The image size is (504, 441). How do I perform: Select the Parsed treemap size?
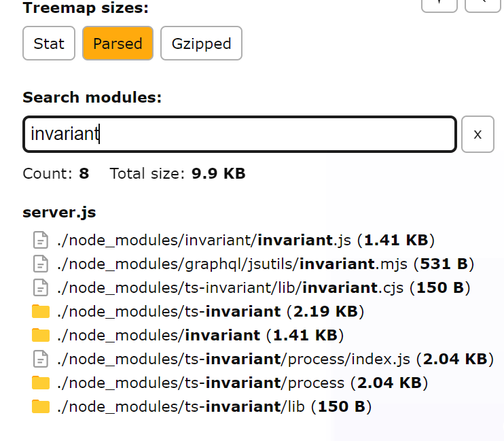pyautogui.click(x=118, y=44)
